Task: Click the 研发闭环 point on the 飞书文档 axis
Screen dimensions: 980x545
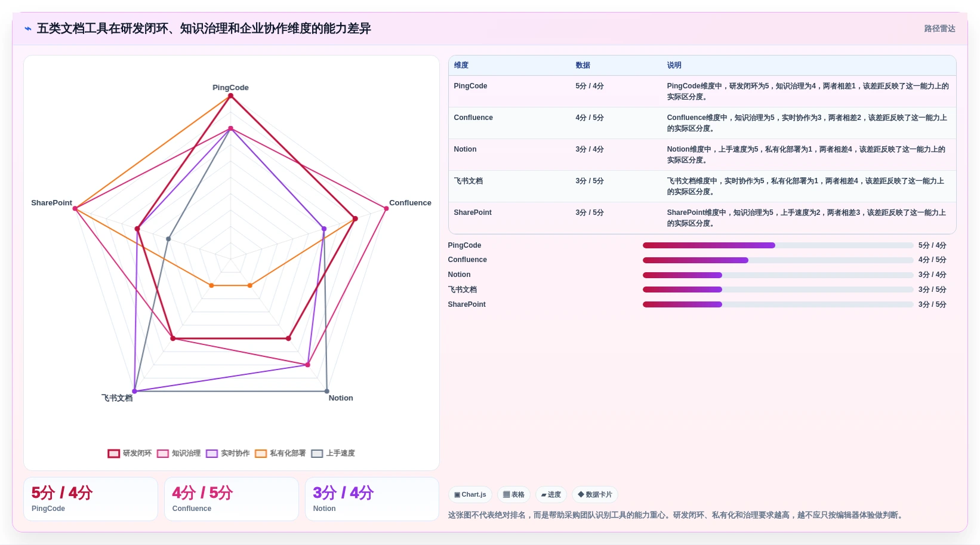Action: coord(173,338)
